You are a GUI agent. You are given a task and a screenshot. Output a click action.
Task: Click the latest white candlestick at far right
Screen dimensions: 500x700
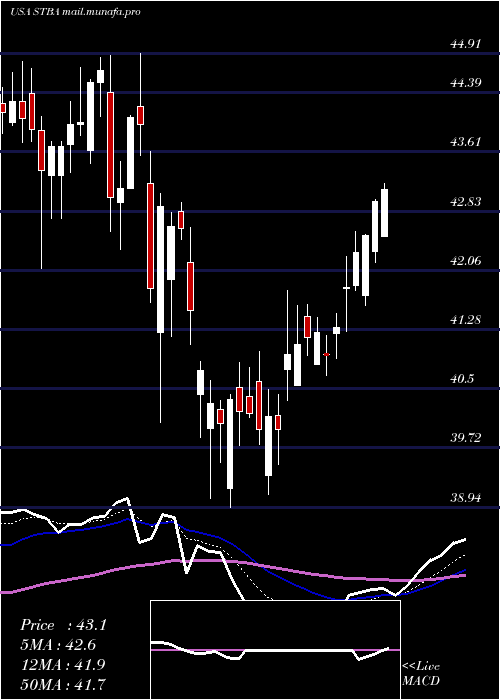pos(384,212)
